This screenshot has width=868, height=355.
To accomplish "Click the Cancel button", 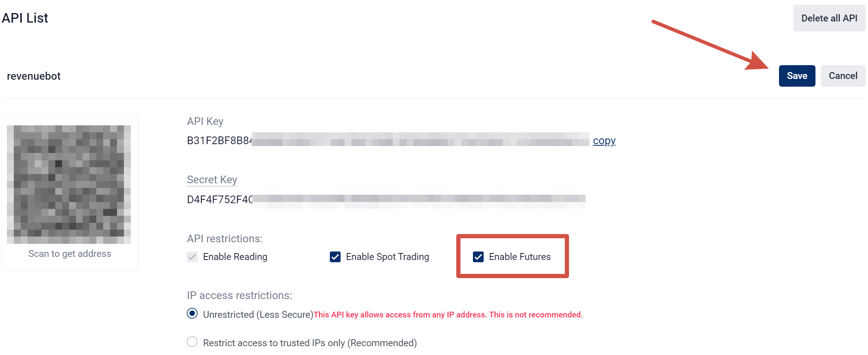I will coord(843,76).
